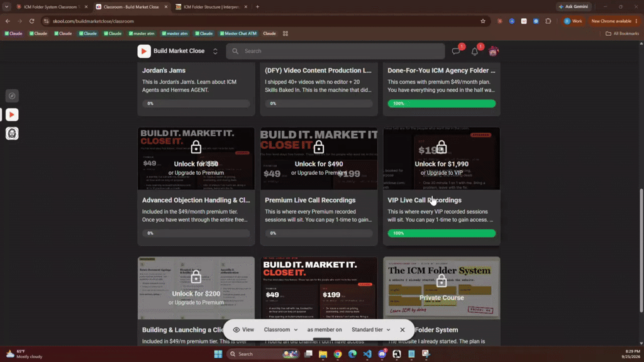Viewport: 644px width, 362px height.
Task: Click the 0% progress bar on Advanced Objection Handling
Action: [x=196, y=233]
